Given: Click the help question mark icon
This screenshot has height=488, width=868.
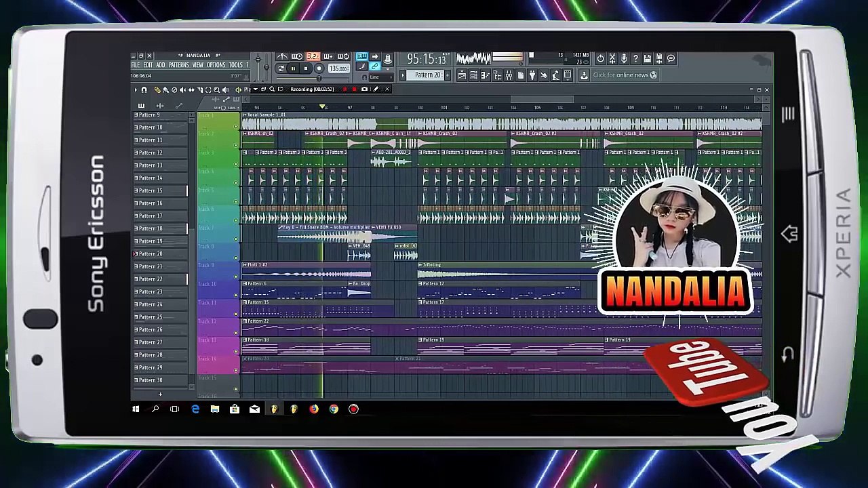Looking at the screenshot, I should click(635, 58).
